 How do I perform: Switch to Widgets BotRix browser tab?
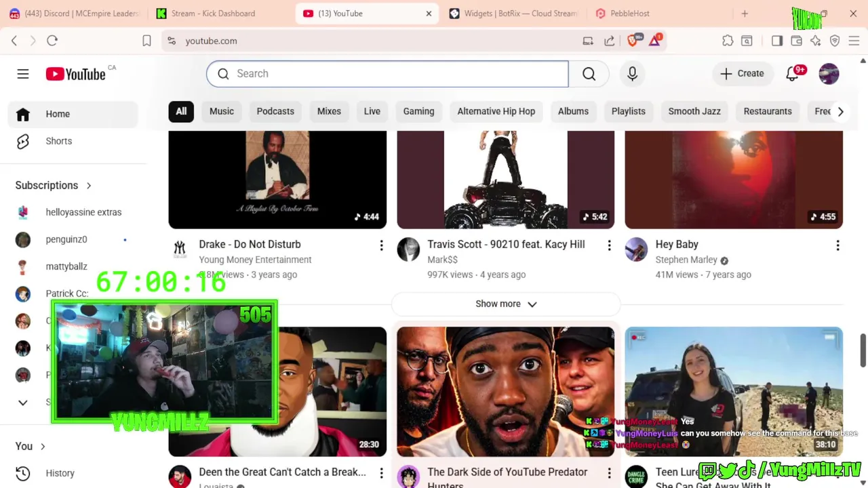tap(513, 14)
